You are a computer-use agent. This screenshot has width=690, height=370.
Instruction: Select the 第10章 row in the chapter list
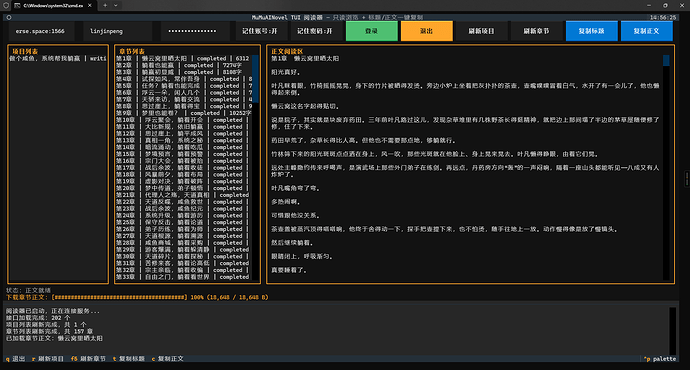point(184,120)
